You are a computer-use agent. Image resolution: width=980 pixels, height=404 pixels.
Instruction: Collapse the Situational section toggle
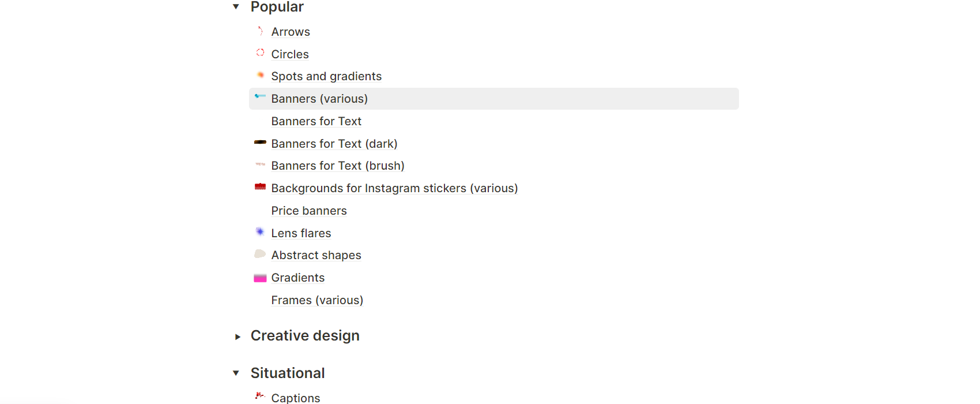coord(236,373)
